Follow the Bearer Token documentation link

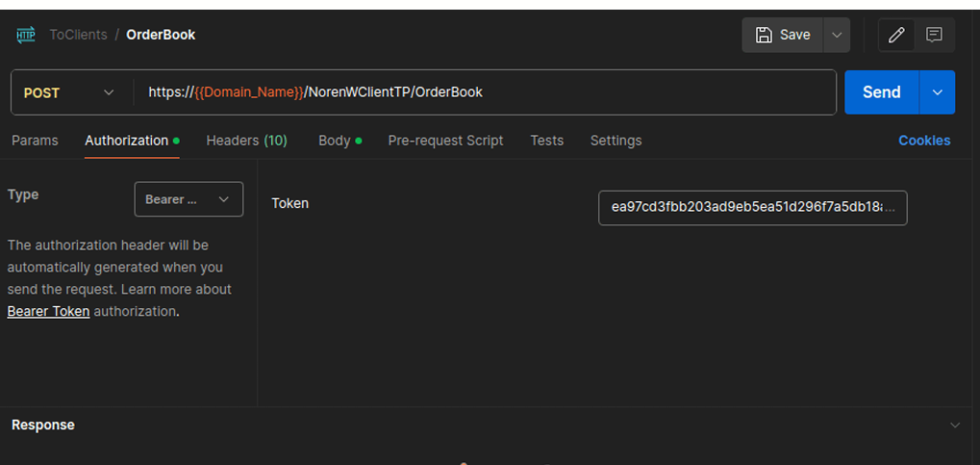pyautogui.click(x=48, y=311)
